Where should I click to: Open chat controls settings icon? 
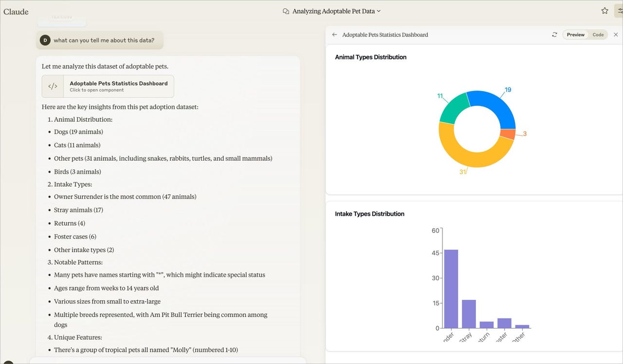coord(619,11)
